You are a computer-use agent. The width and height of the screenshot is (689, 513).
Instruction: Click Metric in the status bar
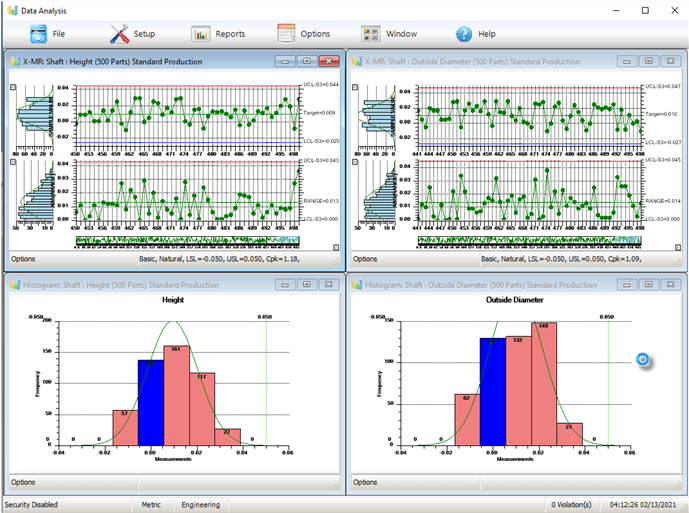point(151,505)
